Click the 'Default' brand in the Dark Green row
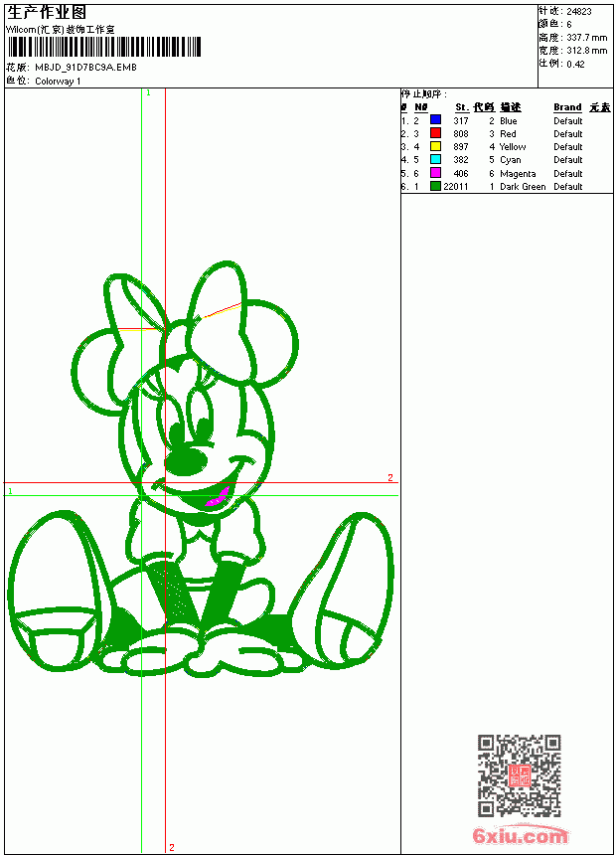Screen dimensions: 616x855 [x=568, y=187]
